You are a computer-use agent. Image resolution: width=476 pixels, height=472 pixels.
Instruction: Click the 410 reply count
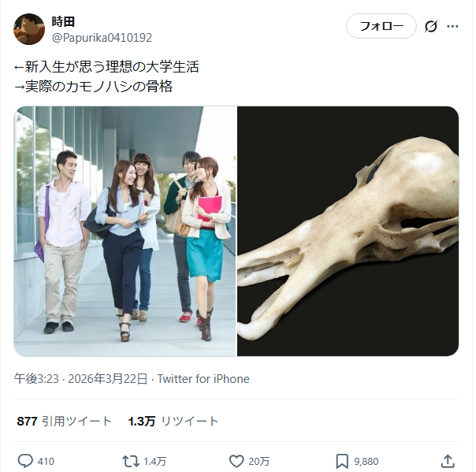point(46,462)
